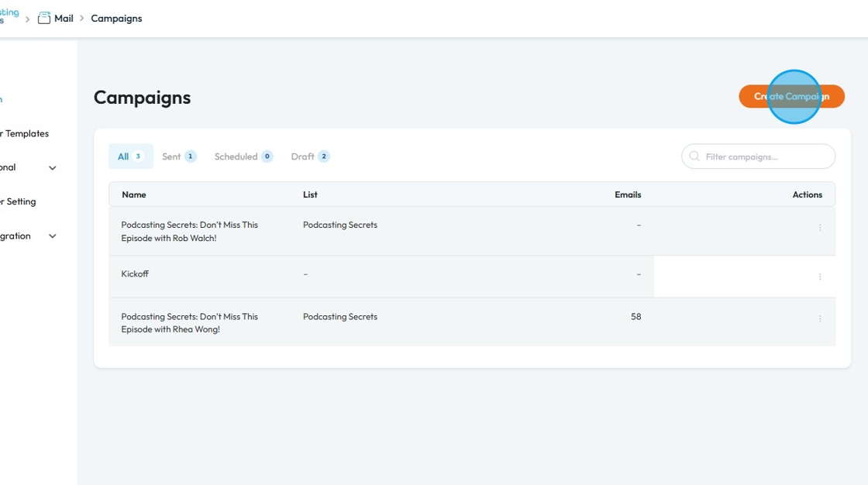Expand the sidebar section above Setting
The image size is (868, 485).
click(x=52, y=168)
